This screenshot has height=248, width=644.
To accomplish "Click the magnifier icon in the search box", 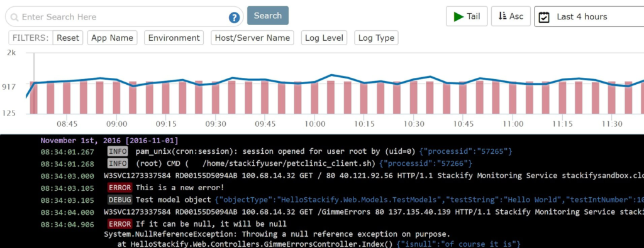I will click(15, 17).
